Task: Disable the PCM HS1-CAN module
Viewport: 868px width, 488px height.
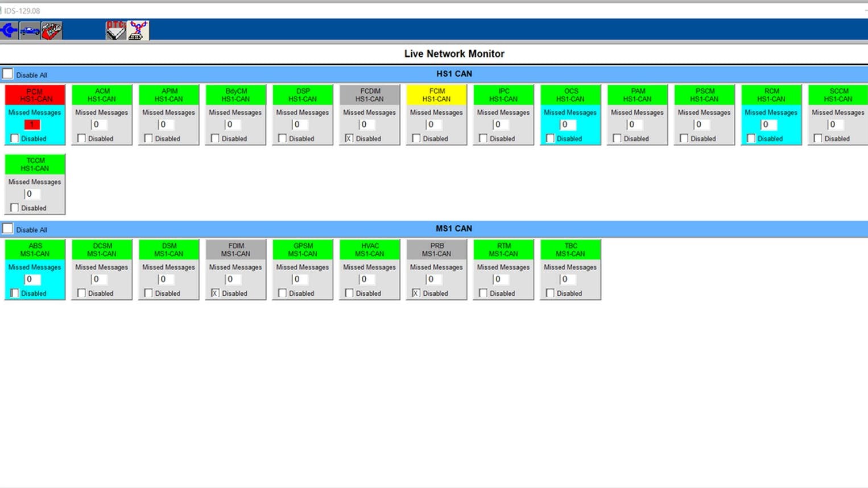Action: click(x=14, y=138)
